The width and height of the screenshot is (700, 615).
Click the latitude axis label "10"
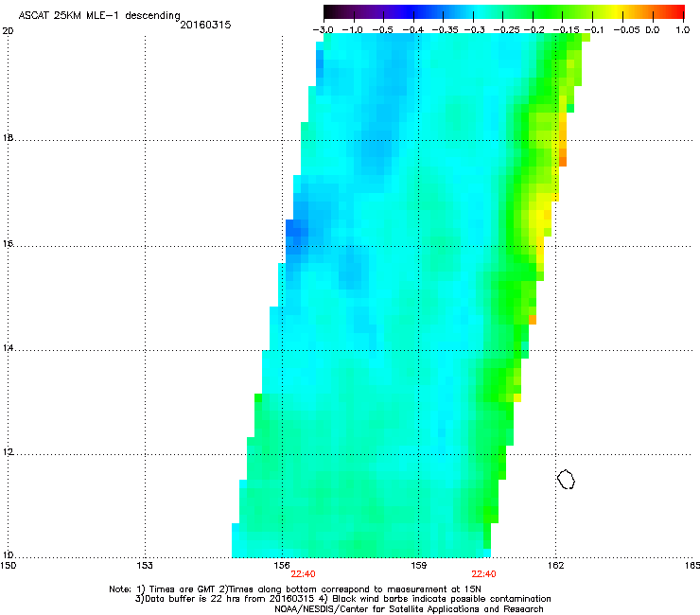coord(8,555)
